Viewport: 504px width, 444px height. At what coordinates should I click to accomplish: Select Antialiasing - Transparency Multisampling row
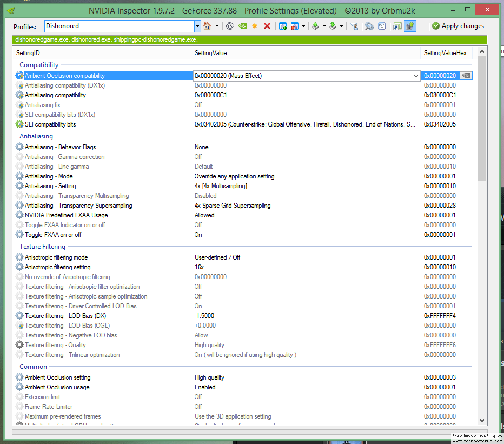[x=244, y=195]
